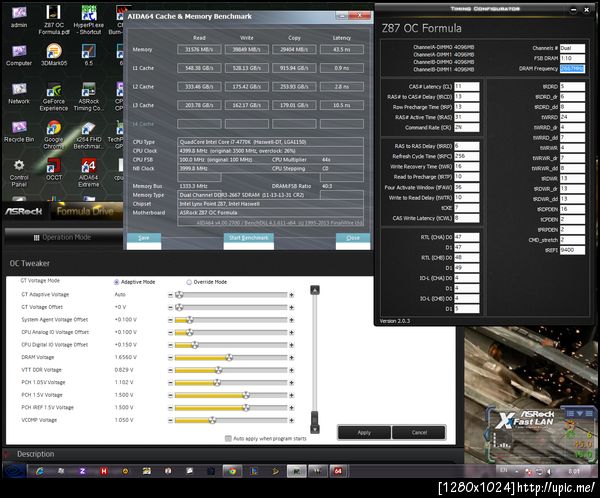This screenshot has width=600, height=498.
Task: Click the Refresh Cycle Time (tRFC) field
Action: (466, 156)
